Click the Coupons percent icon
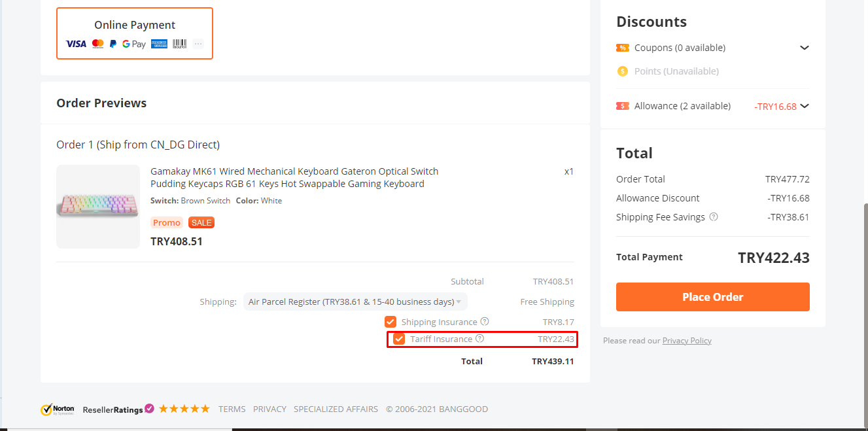 [x=623, y=48]
